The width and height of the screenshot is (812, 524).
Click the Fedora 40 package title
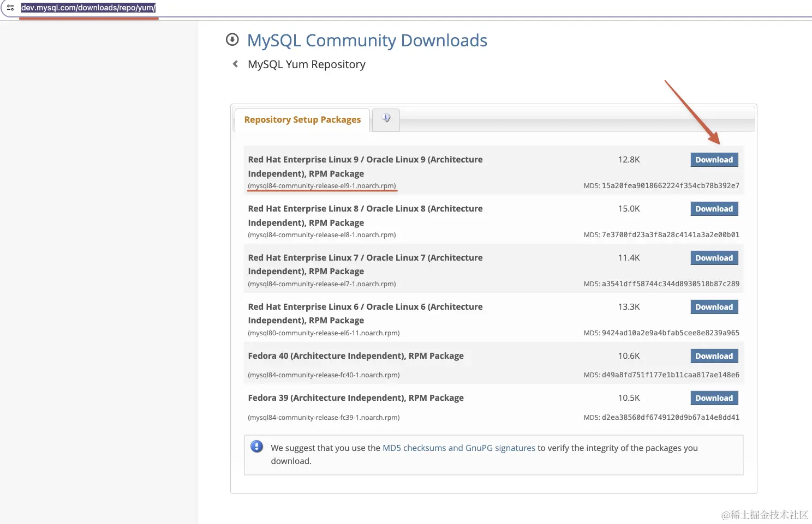[x=356, y=356]
